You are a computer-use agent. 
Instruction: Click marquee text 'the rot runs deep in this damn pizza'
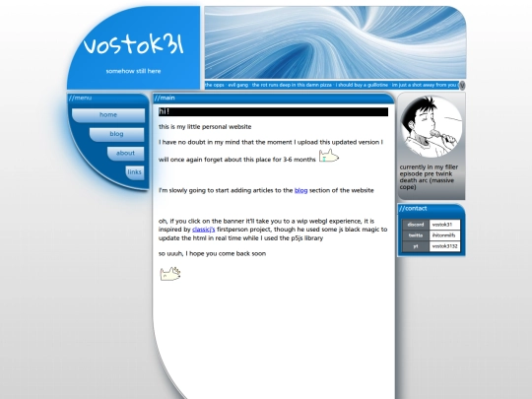pyautogui.click(x=292, y=85)
